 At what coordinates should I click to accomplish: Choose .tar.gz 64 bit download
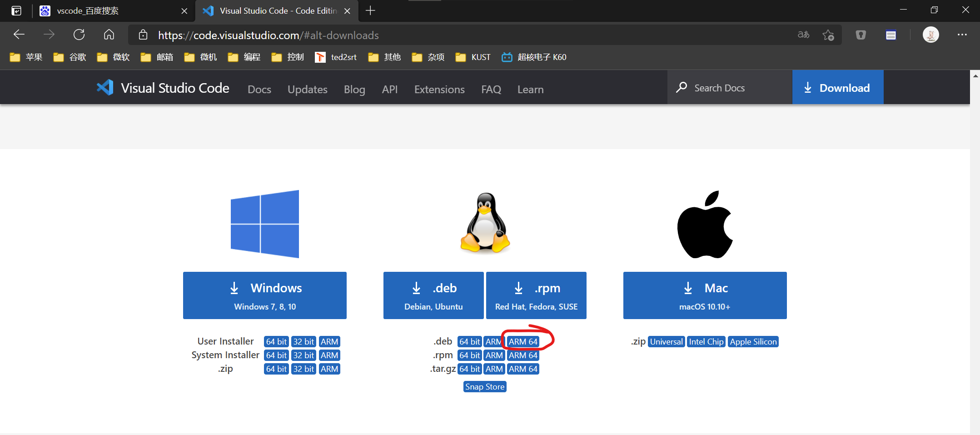[x=469, y=369]
